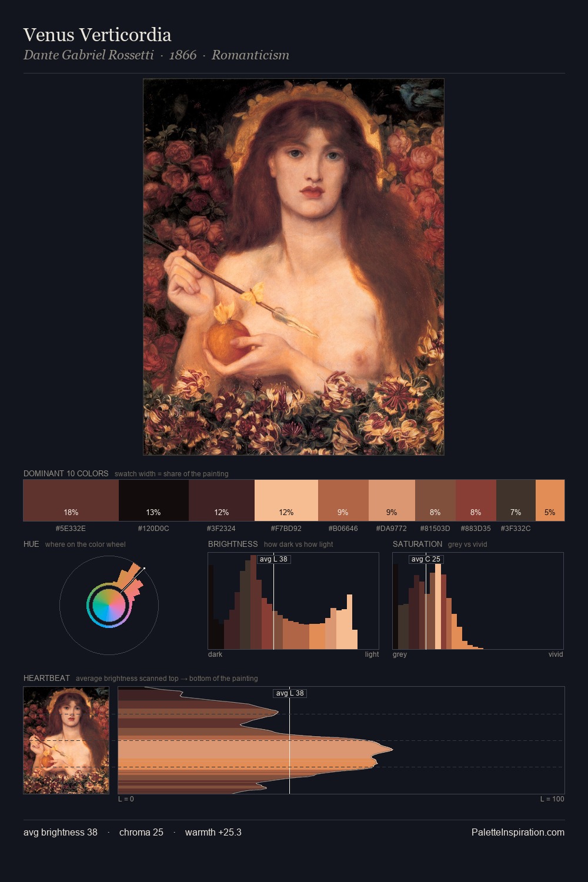Click the avg brightness 38 footer stat
The image size is (588, 882).
point(61,832)
